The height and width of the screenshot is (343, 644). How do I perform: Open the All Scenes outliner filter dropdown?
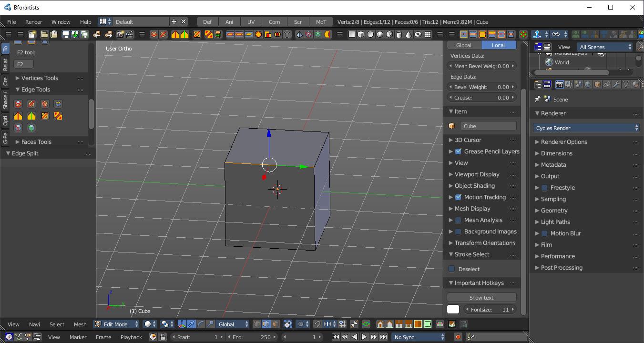point(605,47)
